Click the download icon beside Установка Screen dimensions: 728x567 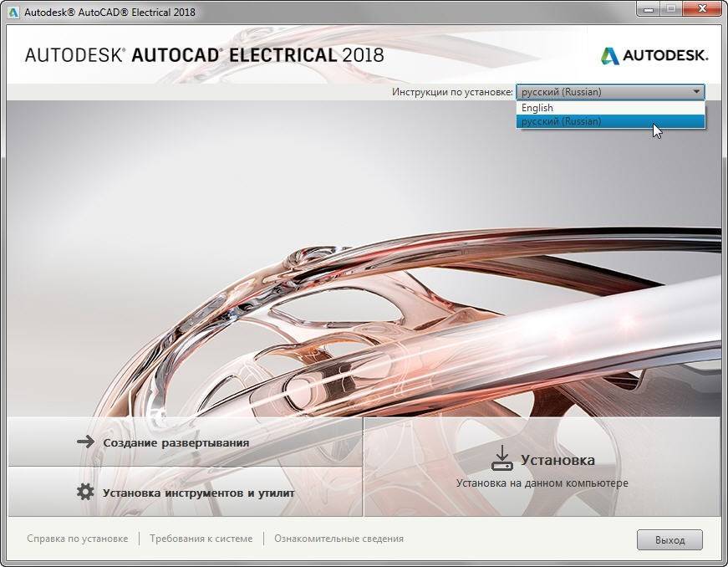(501, 458)
